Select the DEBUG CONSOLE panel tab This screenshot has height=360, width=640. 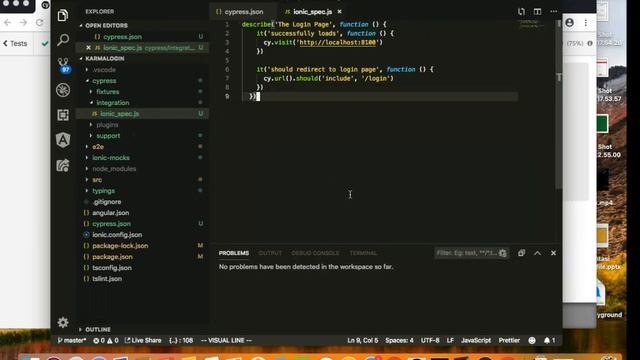315,253
